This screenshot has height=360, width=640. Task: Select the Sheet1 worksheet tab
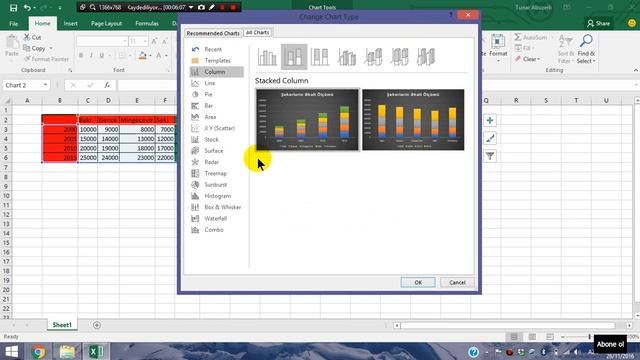click(62, 325)
